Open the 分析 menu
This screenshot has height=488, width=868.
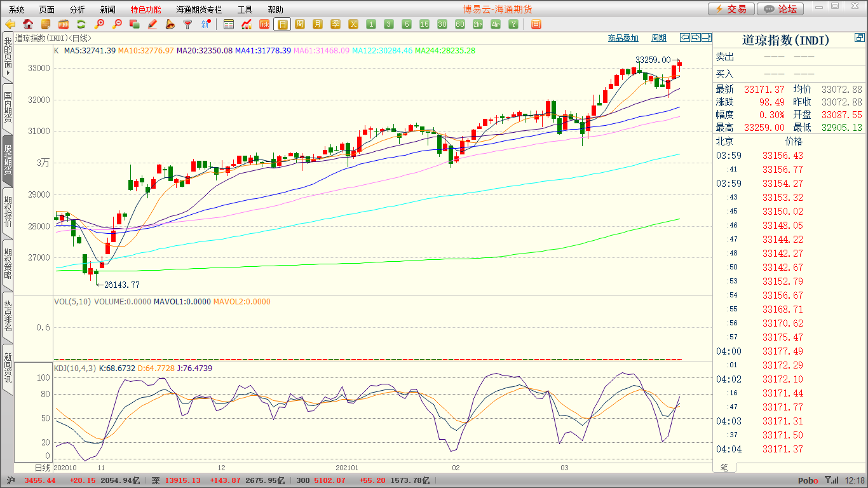click(x=78, y=10)
